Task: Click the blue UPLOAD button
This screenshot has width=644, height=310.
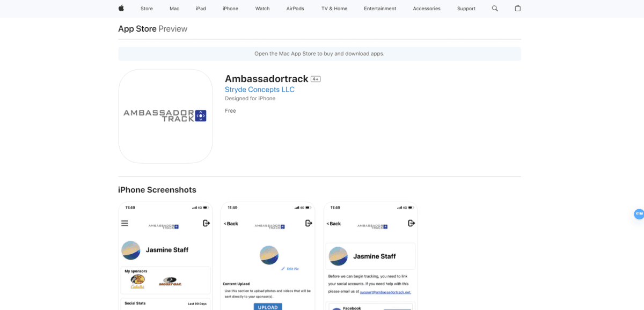Action: pyautogui.click(x=268, y=307)
